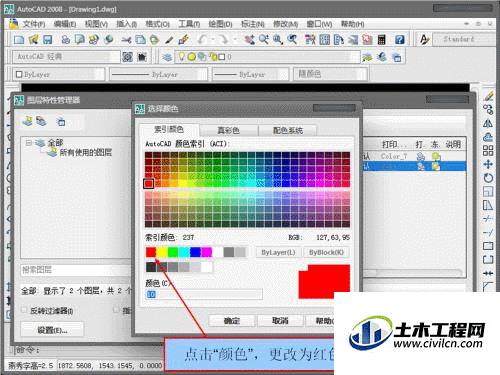This screenshot has height=375, width=500.
Task: Open the ByLayer color control dropdown
Action: coord(59,74)
